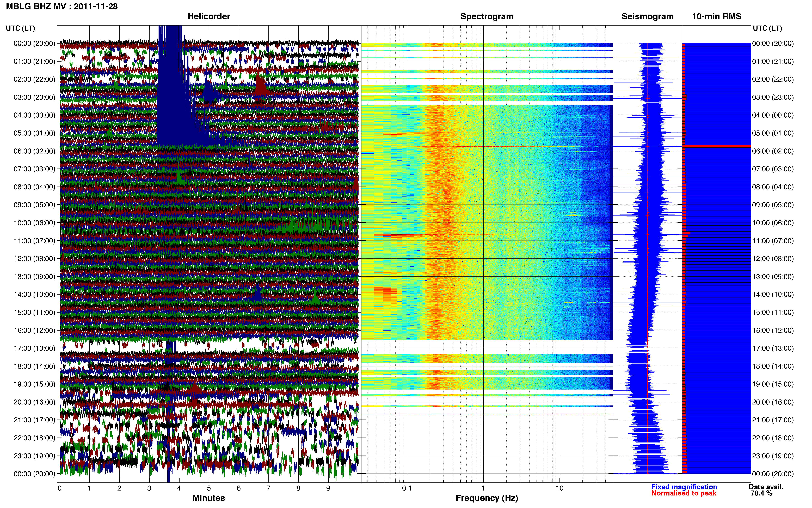
Task: Select the left '03:00 (23:00)' time label
Action: coord(34,97)
